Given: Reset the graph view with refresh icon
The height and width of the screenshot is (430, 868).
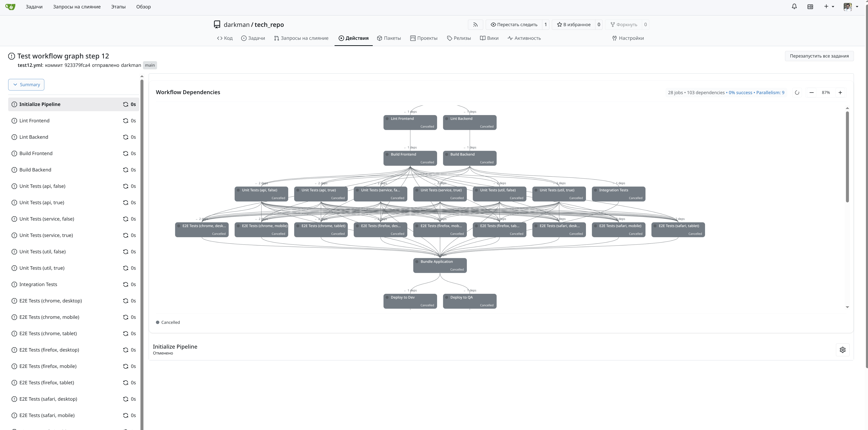Looking at the screenshot, I should click(797, 93).
